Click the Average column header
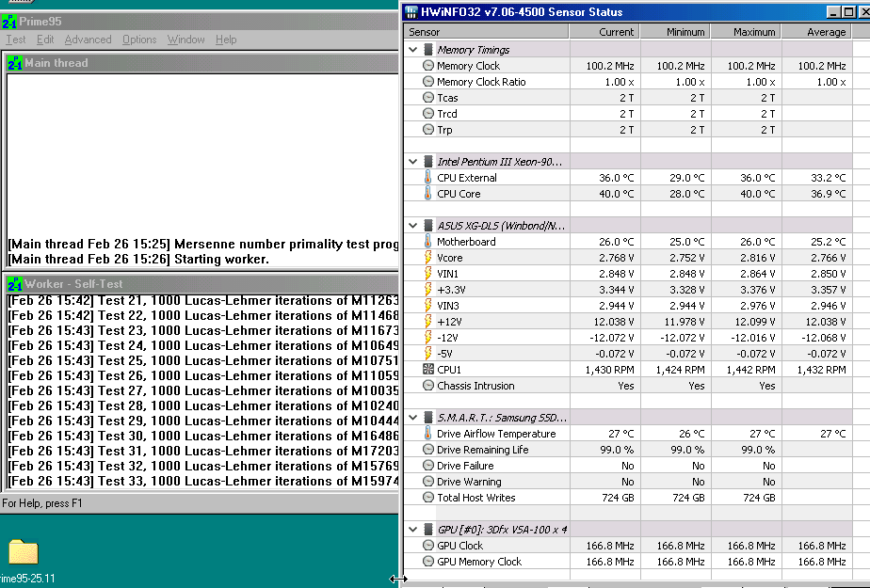 click(816, 32)
